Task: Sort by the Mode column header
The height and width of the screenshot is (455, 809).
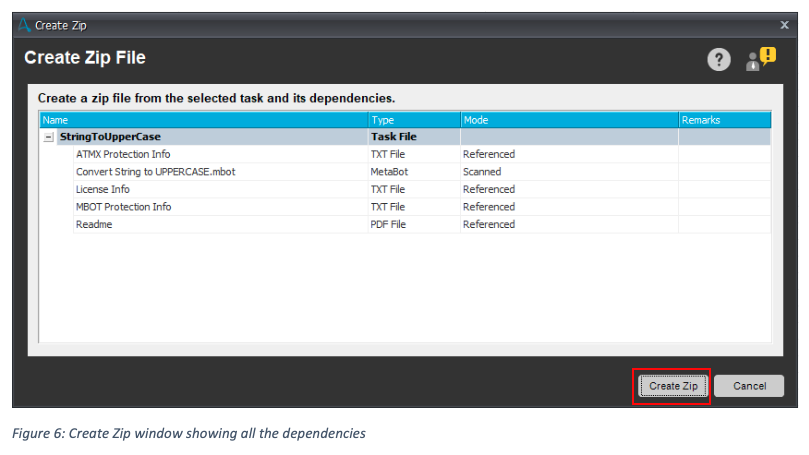Action: tap(568, 120)
